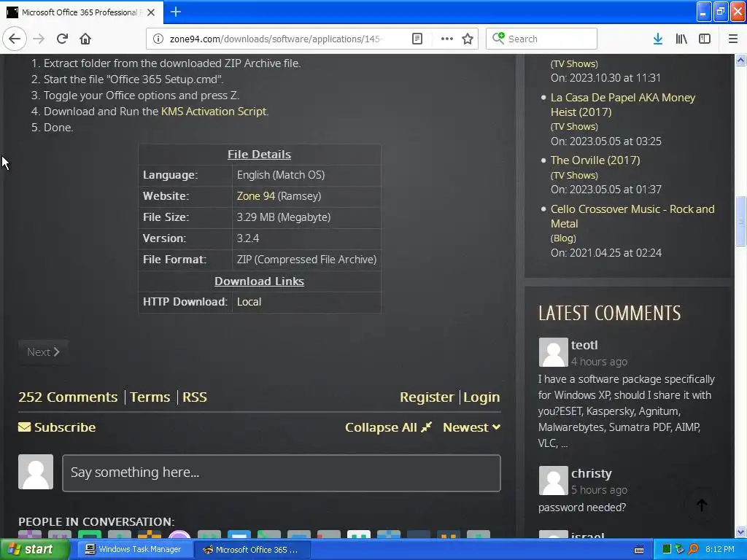Image resolution: width=747 pixels, height=560 pixels.
Task: Click the keyboard icon in system tray
Action: point(639,550)
